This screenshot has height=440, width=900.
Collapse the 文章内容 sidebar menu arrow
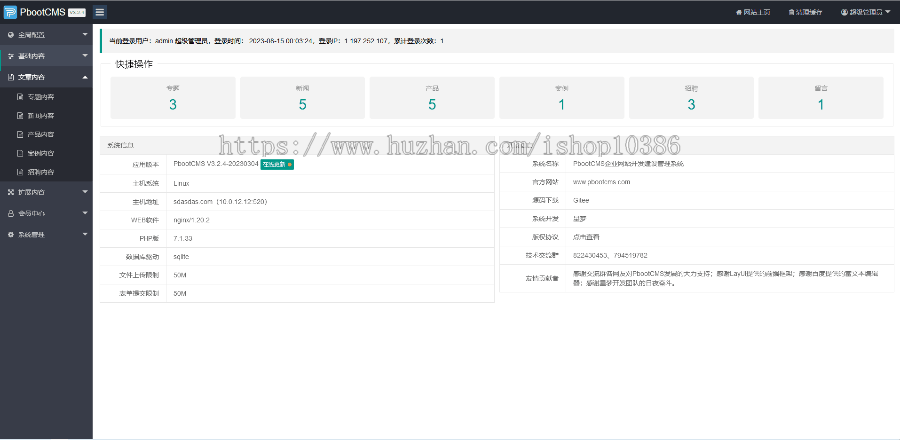pyautogui.click(x=85, y=77)
